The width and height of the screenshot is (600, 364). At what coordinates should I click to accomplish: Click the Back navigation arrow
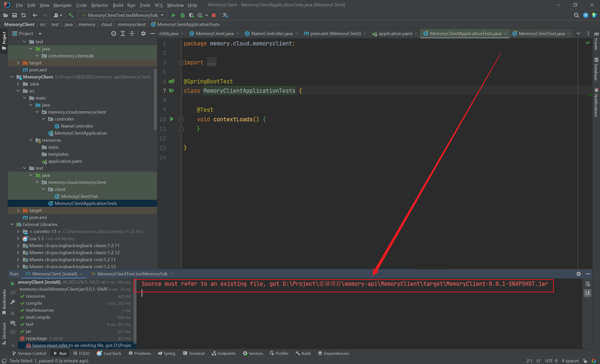(35, 15)
